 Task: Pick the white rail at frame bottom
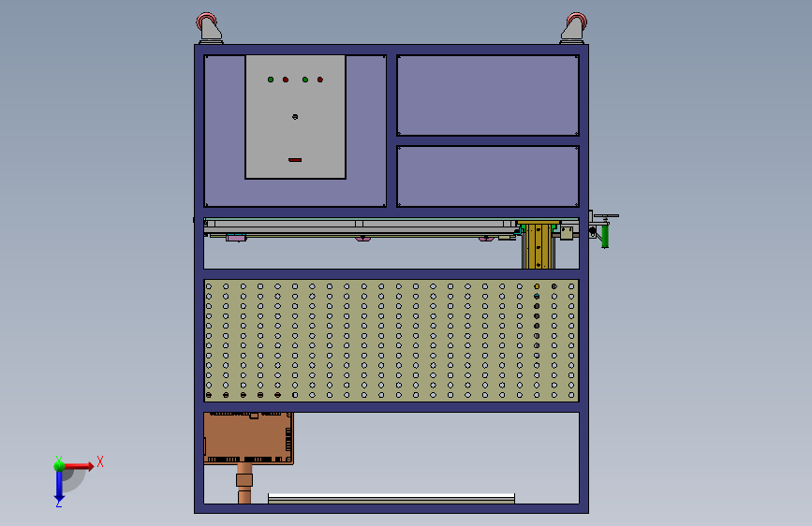tap(391, 499)
